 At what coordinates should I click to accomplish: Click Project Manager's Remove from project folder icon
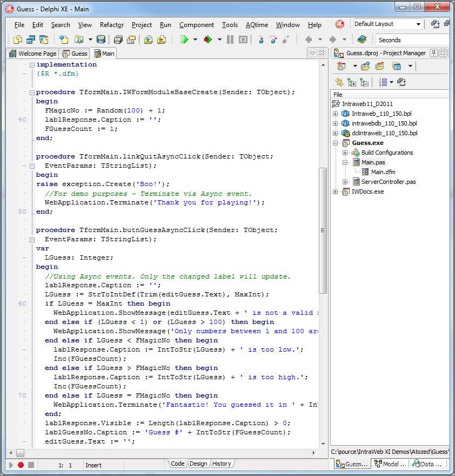pyautogui.click(x=380, y=66)
